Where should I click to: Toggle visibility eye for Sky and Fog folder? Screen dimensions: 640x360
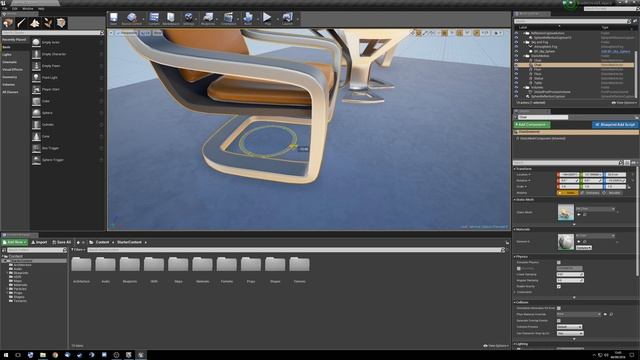point(516,42)
